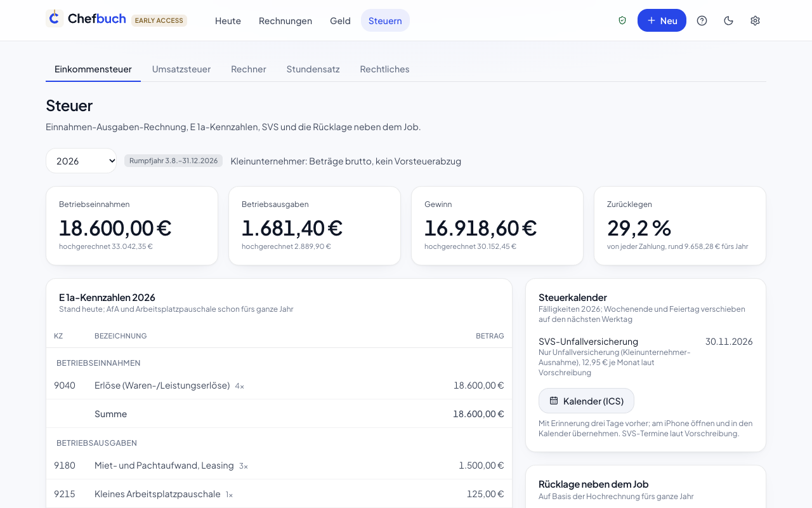Image resolution: width=812 pixels, height=508 pixels.
Task: Select Steuern navigation item
Action: pyautogui.click(x=385, y=20)
